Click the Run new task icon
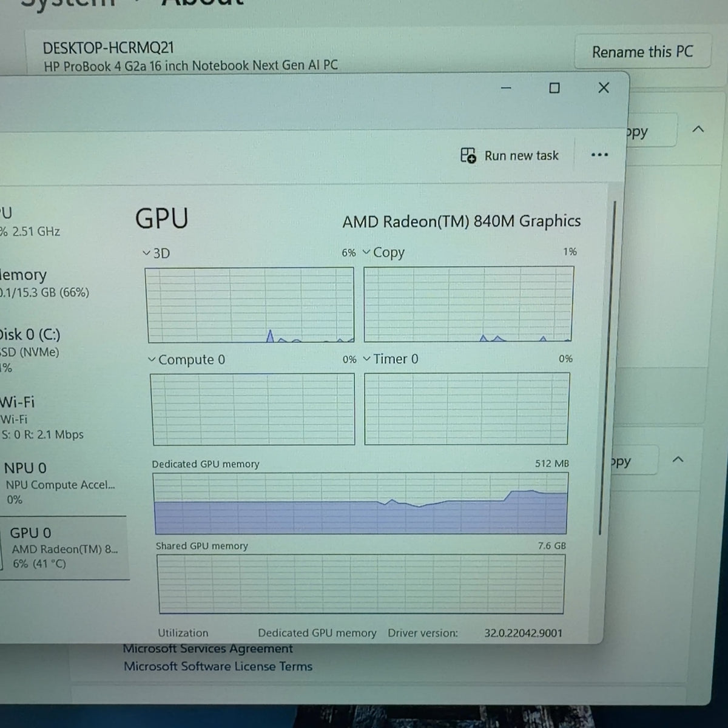This screenshot has height=728, width=728. pyautogui.click(x=468, y=155)
